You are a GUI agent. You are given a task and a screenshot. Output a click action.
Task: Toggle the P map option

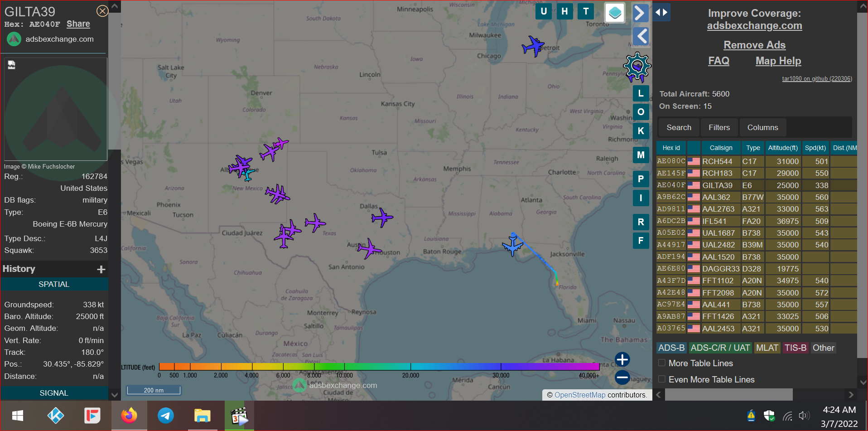tap(641, 179)
